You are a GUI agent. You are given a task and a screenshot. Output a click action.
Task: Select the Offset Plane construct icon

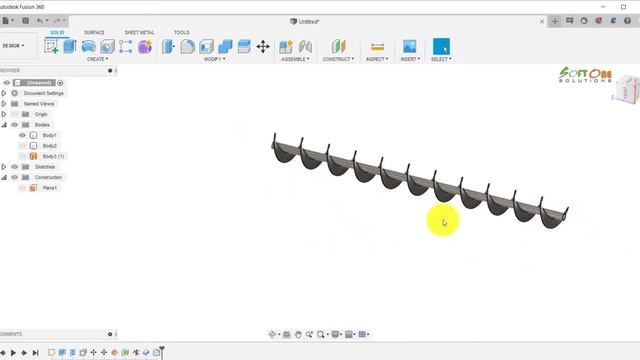(338, 47)
